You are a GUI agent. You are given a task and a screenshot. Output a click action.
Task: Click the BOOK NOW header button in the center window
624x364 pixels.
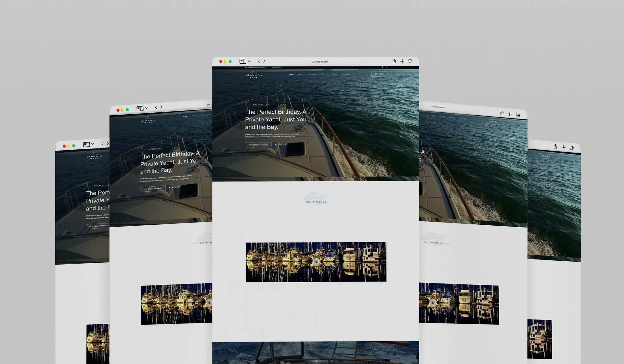pyautogui.click(x=379, y=74)
